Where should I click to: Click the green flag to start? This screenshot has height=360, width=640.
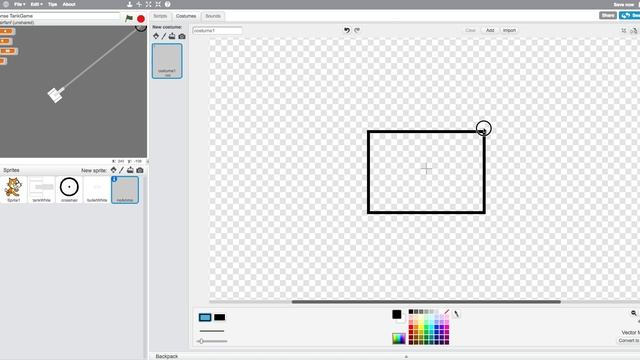129,18
